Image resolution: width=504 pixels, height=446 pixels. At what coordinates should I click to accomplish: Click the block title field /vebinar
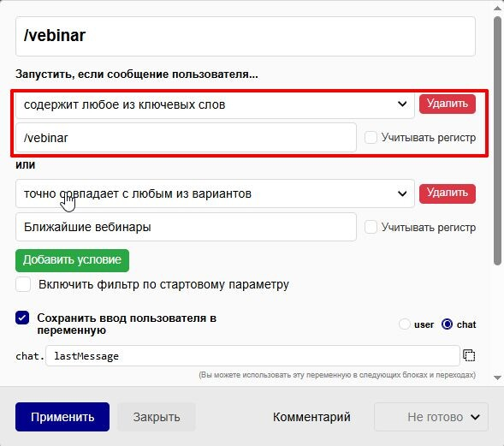click(x=246, y=36)
